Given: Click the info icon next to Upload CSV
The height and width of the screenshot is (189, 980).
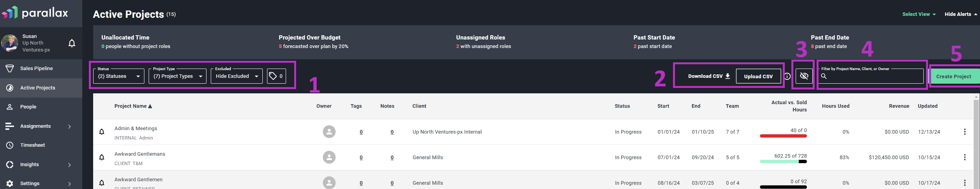Looking at the screenshot, I should [x=787, y=76].
